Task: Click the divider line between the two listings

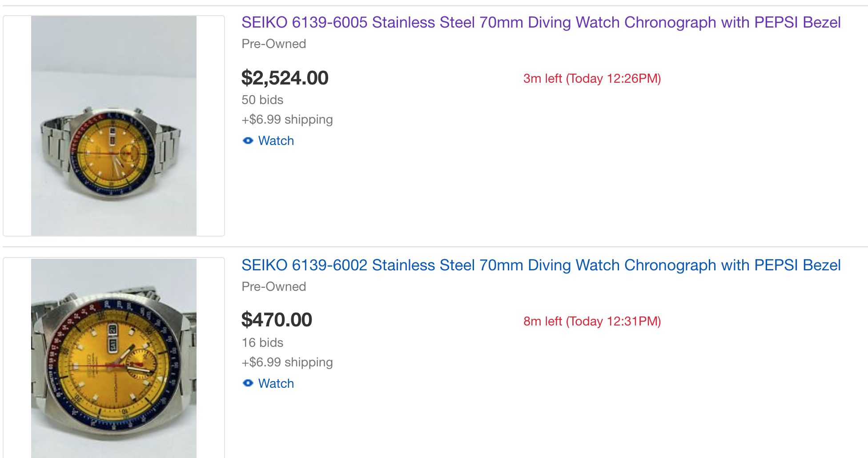Action: [435, 247]
